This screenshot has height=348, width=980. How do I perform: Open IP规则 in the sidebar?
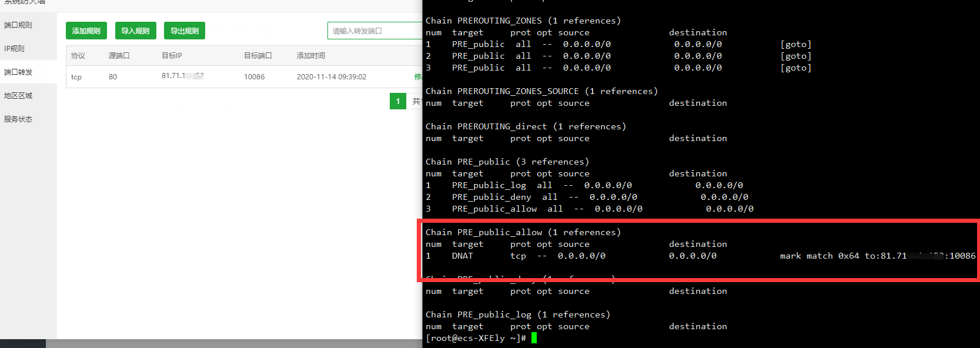tap(15, 48)
